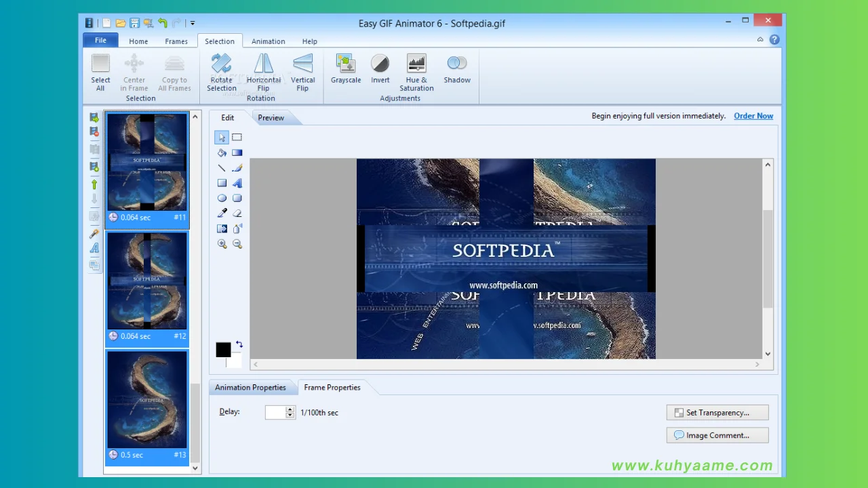Click the film strip green arrow sidebar icon

pyautogui.click(x=94, y=117)
